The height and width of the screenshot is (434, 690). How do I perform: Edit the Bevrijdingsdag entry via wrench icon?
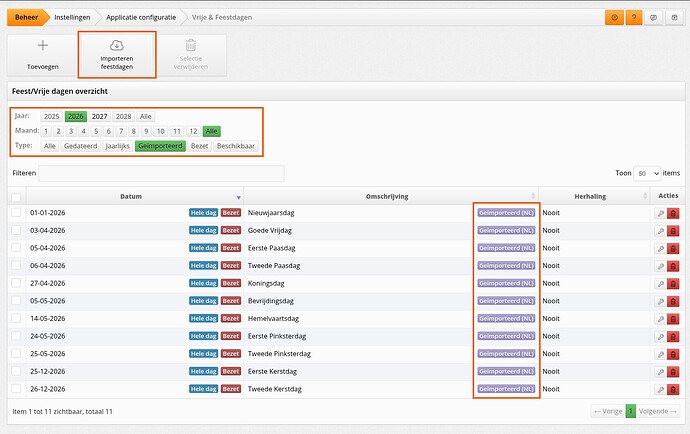(x=660, y=301)
